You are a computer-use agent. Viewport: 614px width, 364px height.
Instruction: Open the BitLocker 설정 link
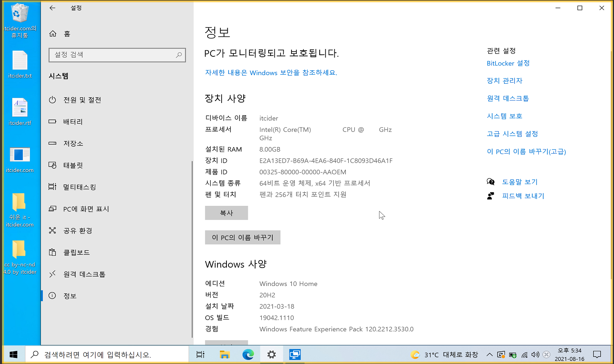508,63
